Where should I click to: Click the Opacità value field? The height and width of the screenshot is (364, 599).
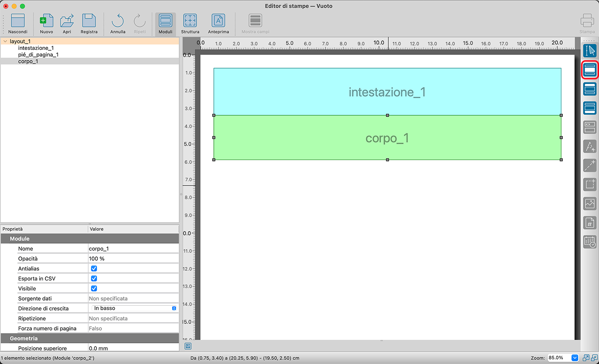click(133, 258)
